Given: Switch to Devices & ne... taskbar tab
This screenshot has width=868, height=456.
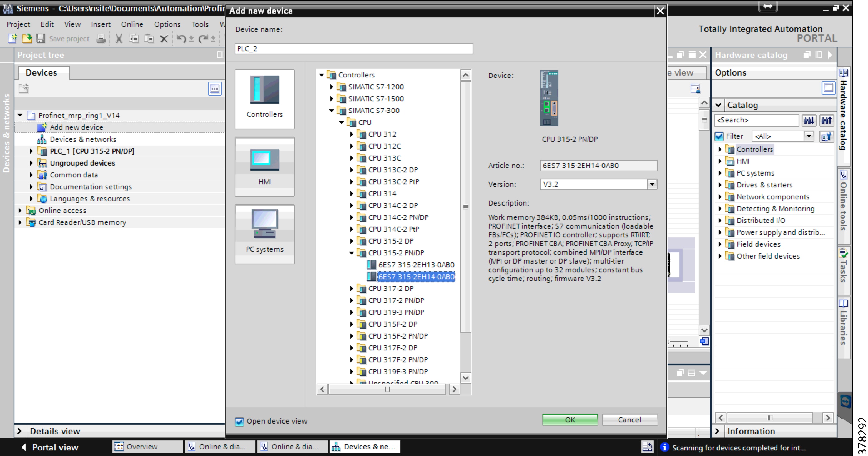Looking at the screenshot, I should coord(365,447).
